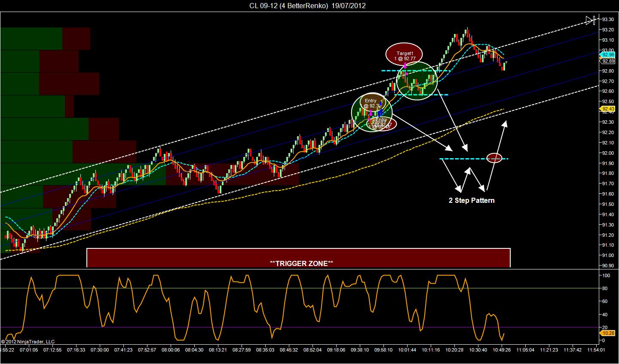Viewport: 619px width, 364px height.
Task: Click the 10:20:28 time axis label
Action: tap(454, 350)
